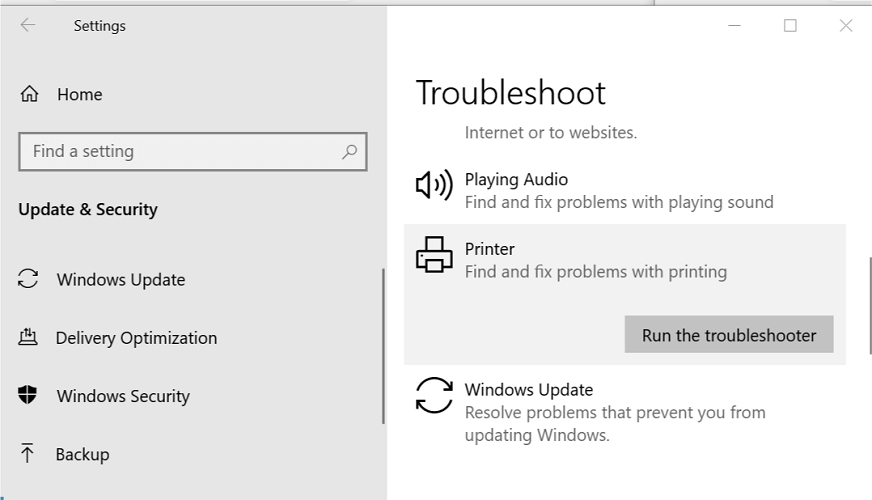Image resolution: width=872 pixels, height=500 pixels.
Task: Focus the Find a setting field
Action: 192,151
